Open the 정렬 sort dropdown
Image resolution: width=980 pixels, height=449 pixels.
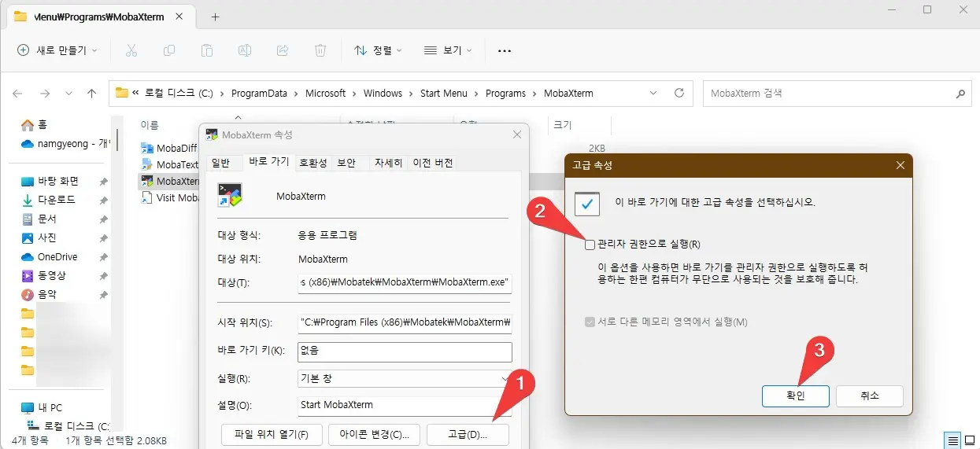377,50
